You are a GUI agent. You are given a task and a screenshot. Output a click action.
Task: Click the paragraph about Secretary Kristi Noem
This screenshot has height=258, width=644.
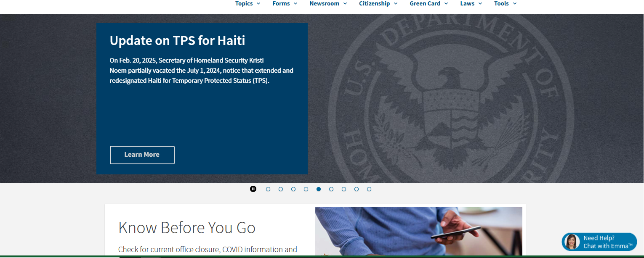(202, 71)
